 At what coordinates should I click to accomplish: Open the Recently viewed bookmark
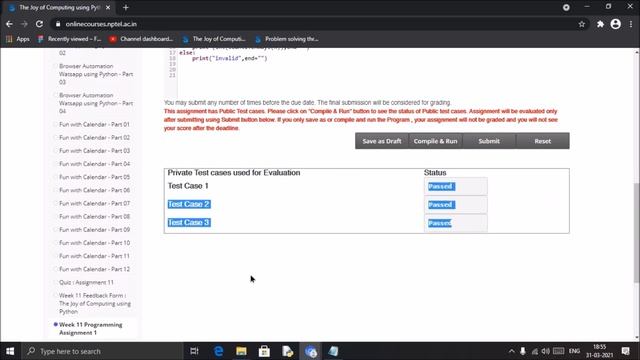(x=69, y=39)
